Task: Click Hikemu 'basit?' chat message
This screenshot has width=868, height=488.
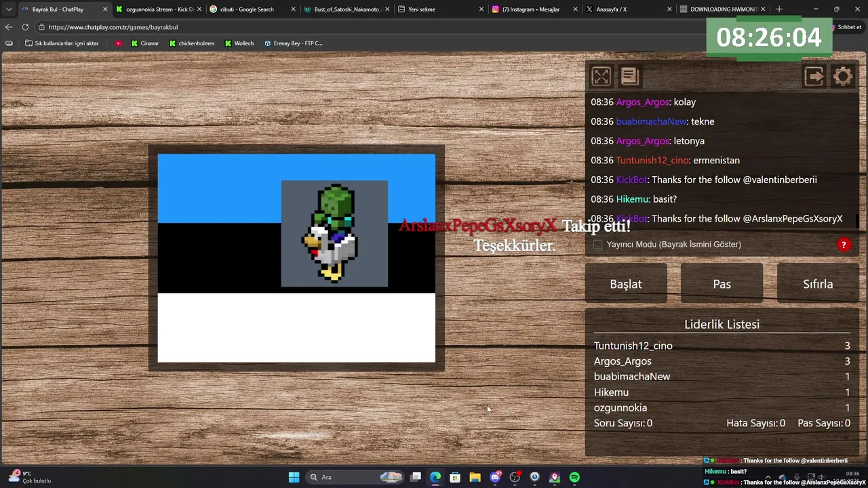Action: pyautogui.click(x=633, y=199)
